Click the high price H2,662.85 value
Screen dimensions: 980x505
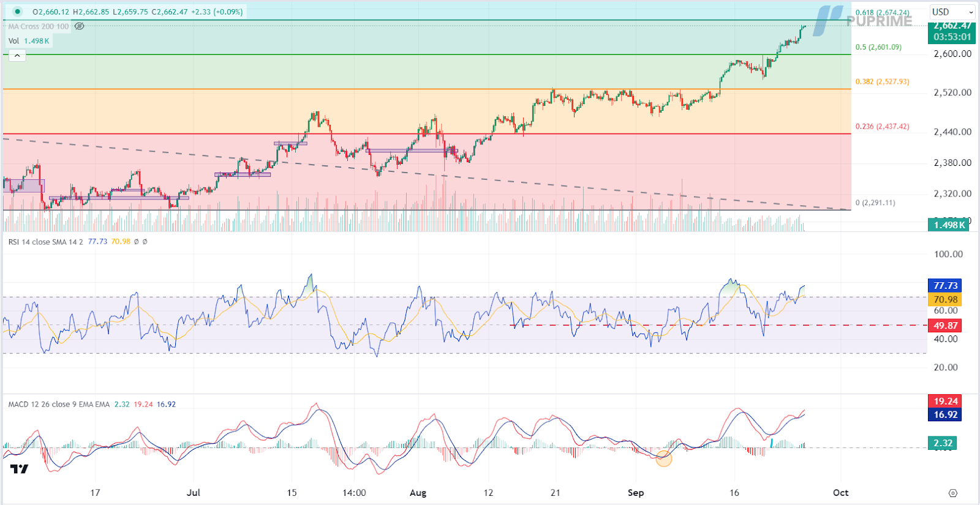pos(91,12)
